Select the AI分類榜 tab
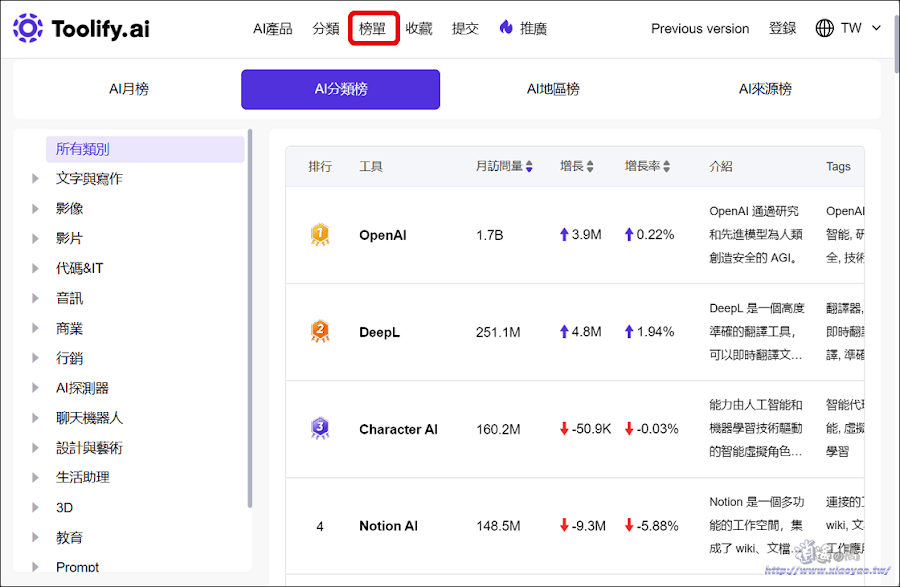 tap(340, 89)
